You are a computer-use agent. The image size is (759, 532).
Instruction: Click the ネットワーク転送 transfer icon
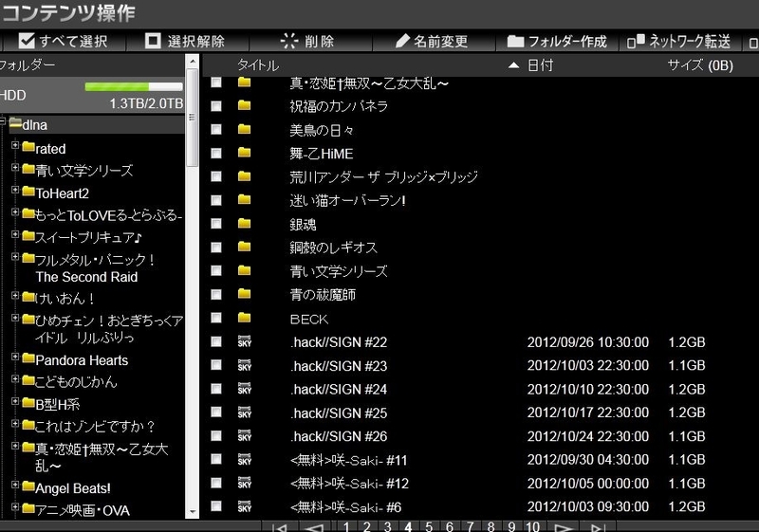click(636, 42)
